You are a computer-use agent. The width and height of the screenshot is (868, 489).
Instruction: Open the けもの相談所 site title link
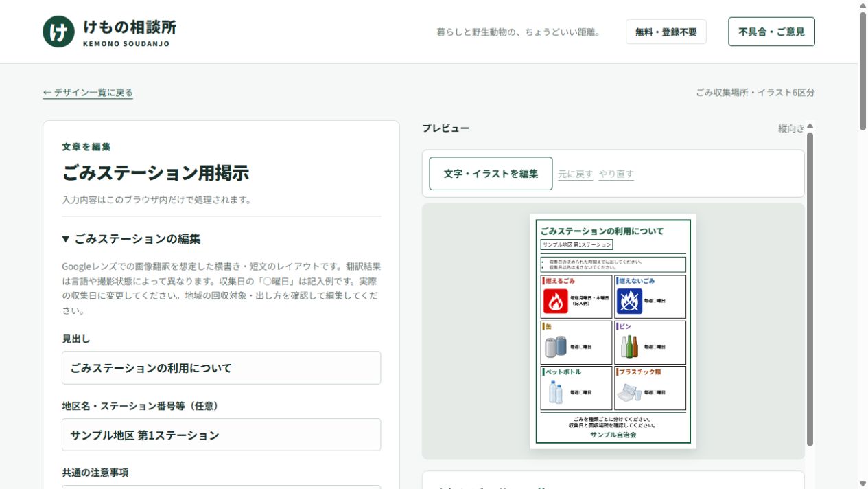pos(130,32)
